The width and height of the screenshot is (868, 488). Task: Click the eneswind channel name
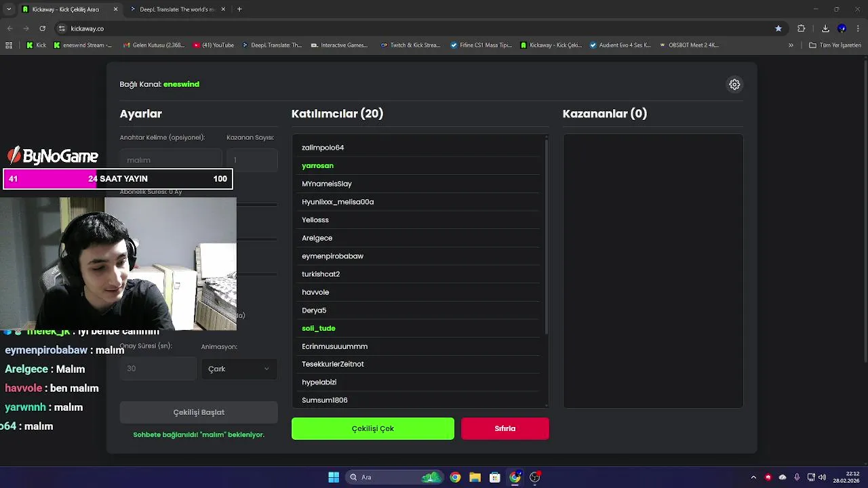[x=181, y=84]
